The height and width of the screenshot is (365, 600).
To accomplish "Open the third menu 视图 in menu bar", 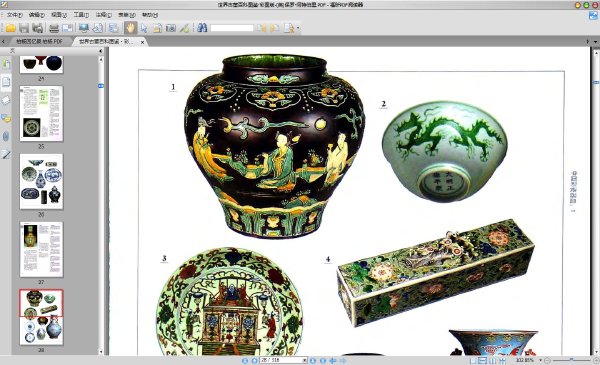I will pos(59,15).
